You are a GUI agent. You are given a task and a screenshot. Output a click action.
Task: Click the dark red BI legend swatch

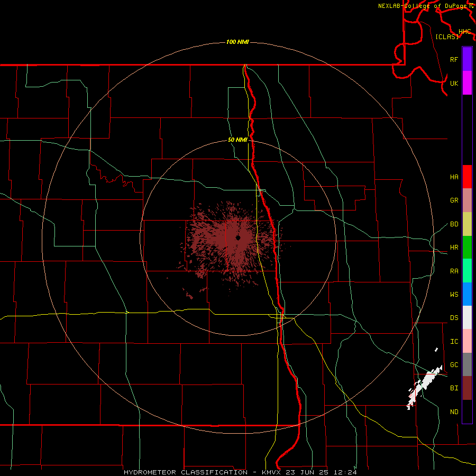click(467, 388)
